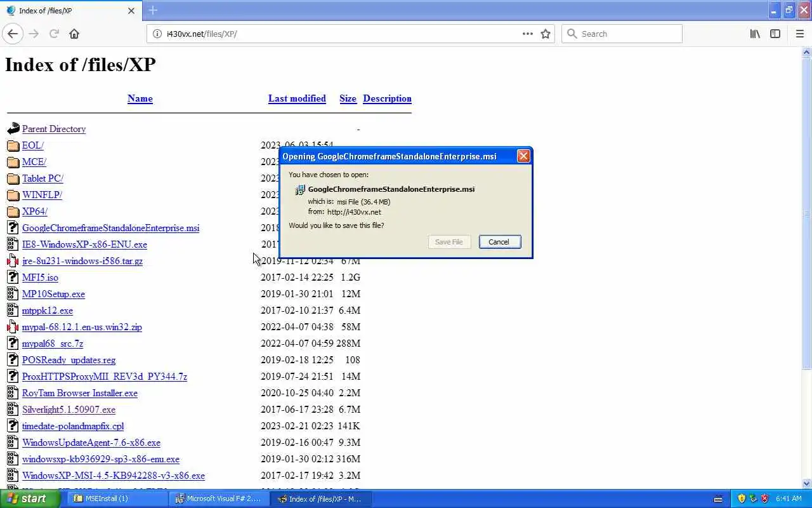This screenshot has width=812, height=508.
Task: Sort the listing by Last modified
Action: point(297,98)
